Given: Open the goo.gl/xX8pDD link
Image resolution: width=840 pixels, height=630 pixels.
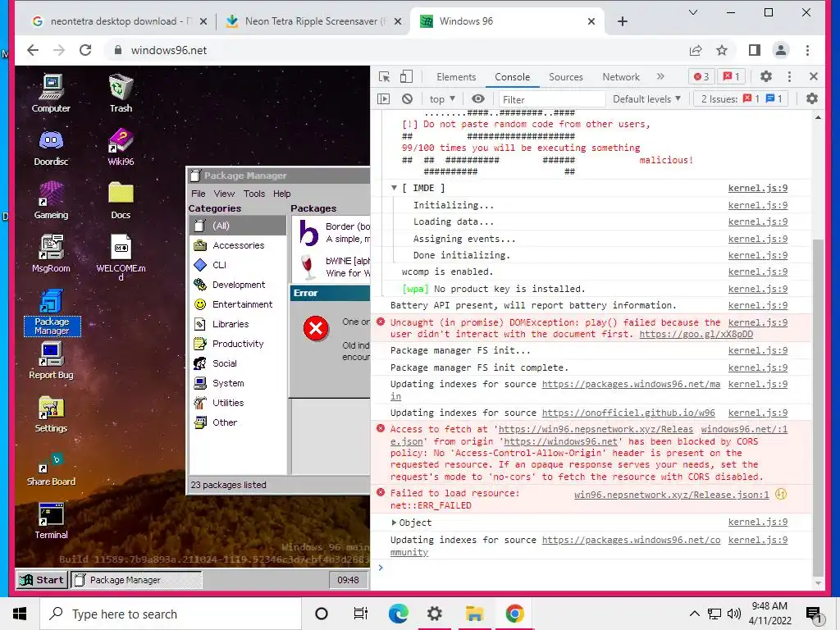Looking at the screenshot, I should coord(696,335).
